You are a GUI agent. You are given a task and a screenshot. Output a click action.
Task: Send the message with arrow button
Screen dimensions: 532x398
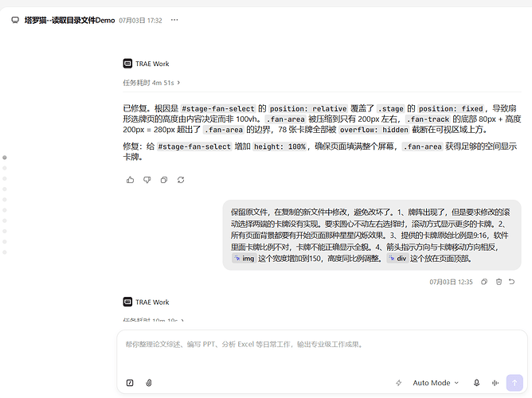(514, 383)
